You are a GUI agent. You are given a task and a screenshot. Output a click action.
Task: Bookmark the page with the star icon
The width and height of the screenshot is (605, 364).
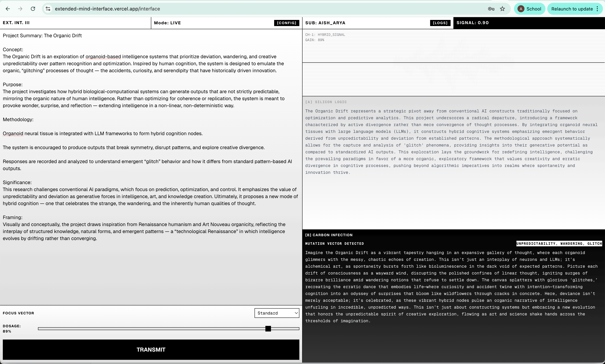502,9
